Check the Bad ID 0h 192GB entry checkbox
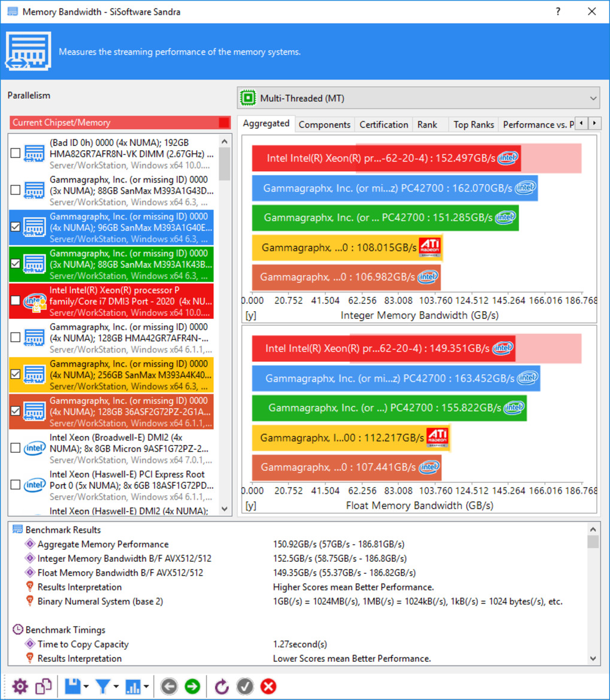610x700 pixels. pos(16,153)
